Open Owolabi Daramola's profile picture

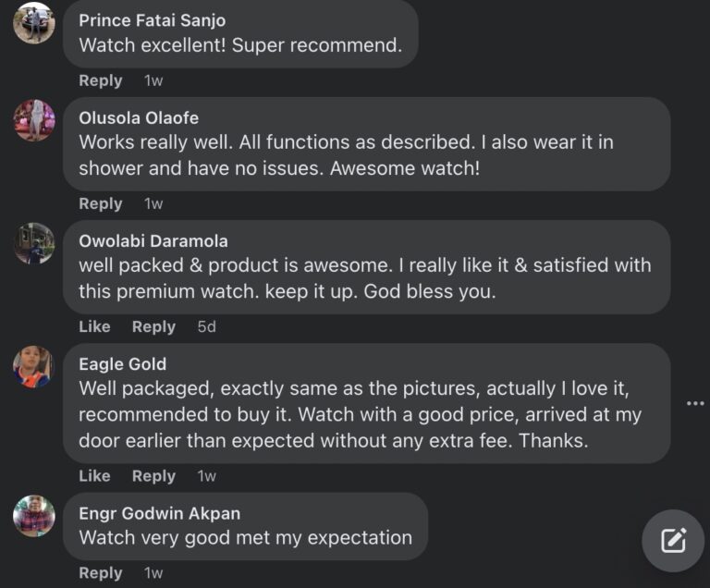click(34, 243)
